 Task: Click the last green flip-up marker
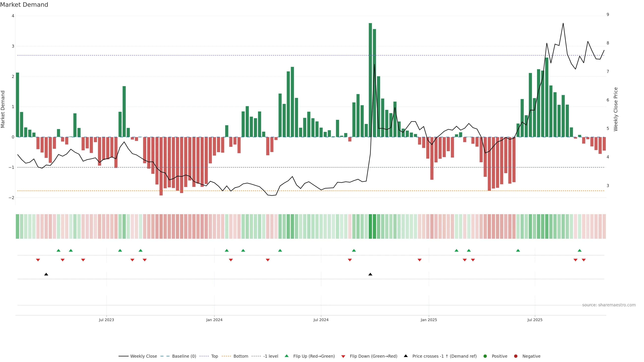(579, 251)
